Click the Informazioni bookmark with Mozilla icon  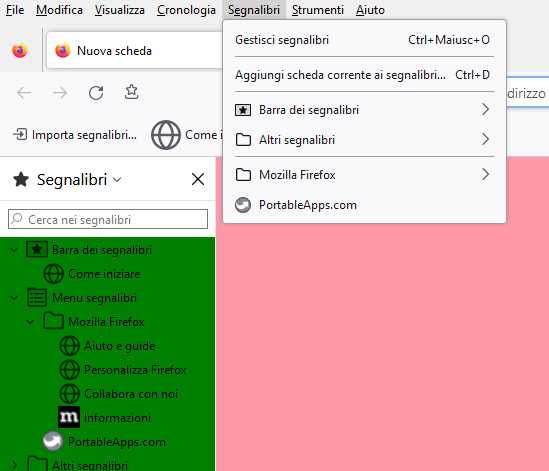[x=105, y=417]
